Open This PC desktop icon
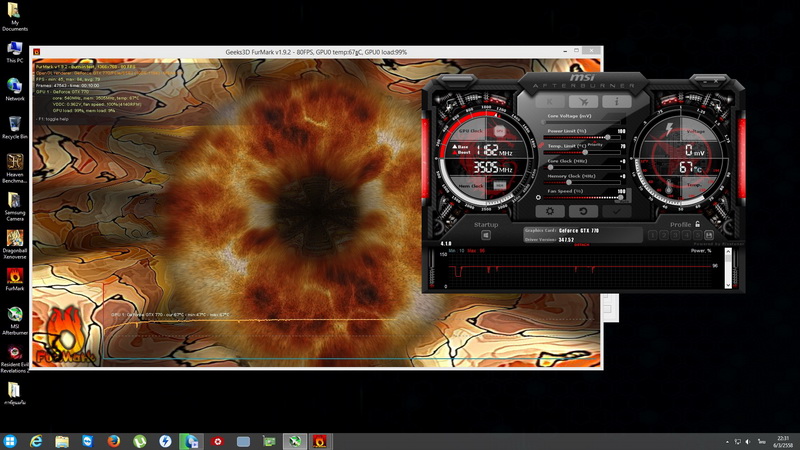The width and height of the screenshot is (800, 450). [x=14, y=52]
